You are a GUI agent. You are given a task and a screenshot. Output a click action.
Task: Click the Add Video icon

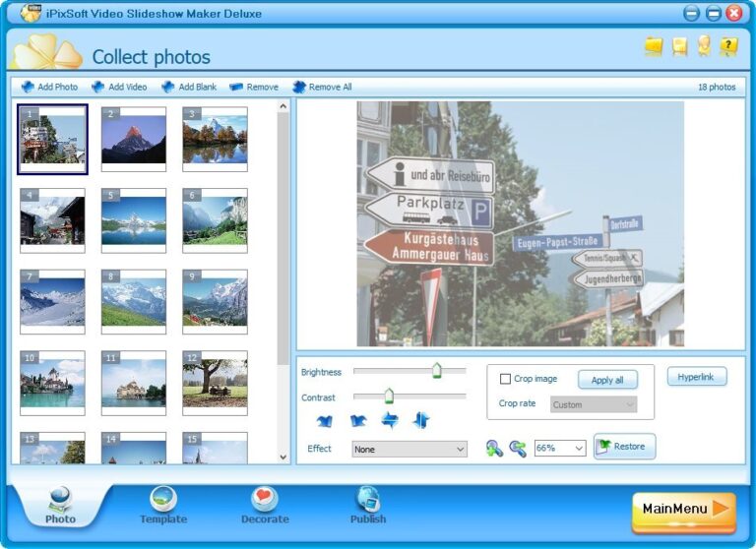[97, 87]
